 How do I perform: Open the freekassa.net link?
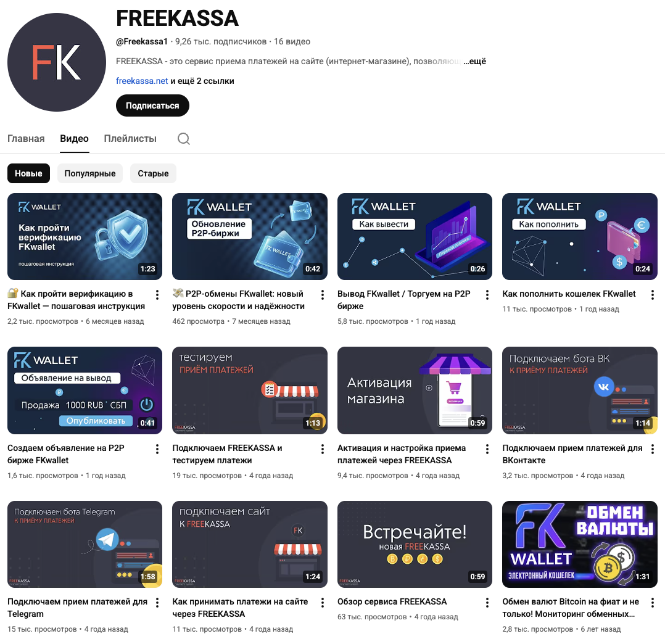point(142,81)
